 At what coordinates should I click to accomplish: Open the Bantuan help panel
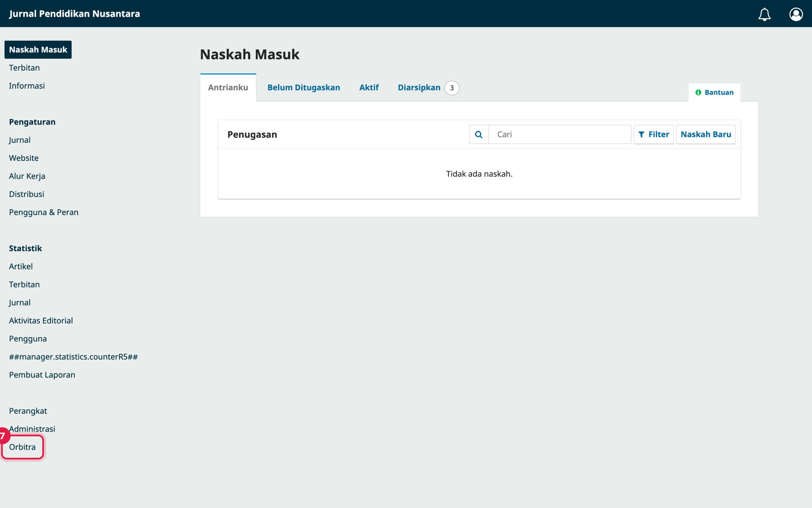click(x=714, y=92)
